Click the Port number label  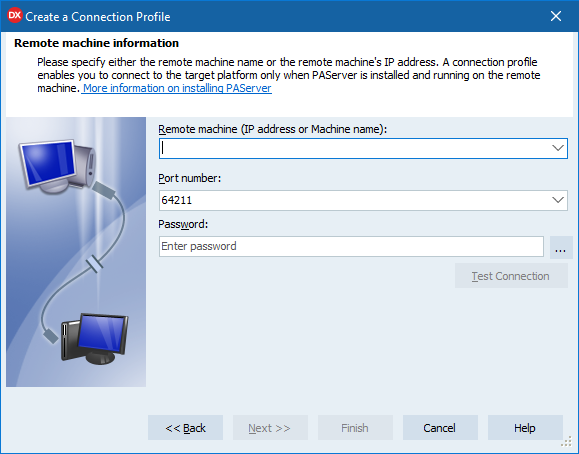click(189, 178)
